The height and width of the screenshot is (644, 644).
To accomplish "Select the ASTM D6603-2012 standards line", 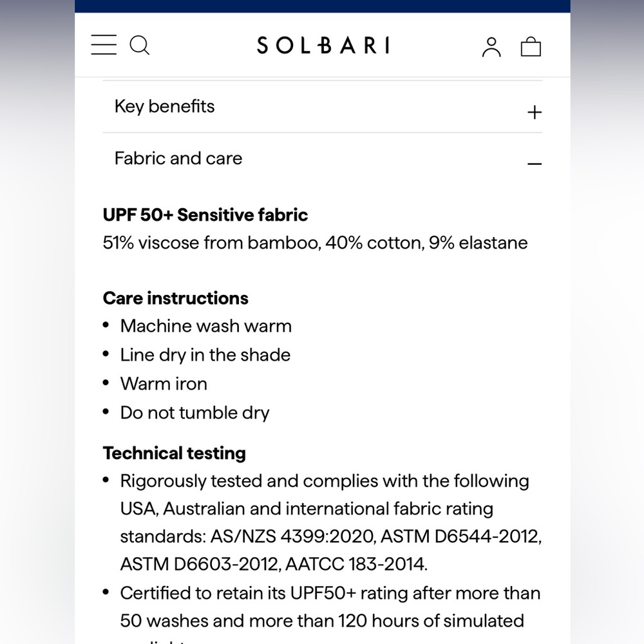I will point(274,564).
